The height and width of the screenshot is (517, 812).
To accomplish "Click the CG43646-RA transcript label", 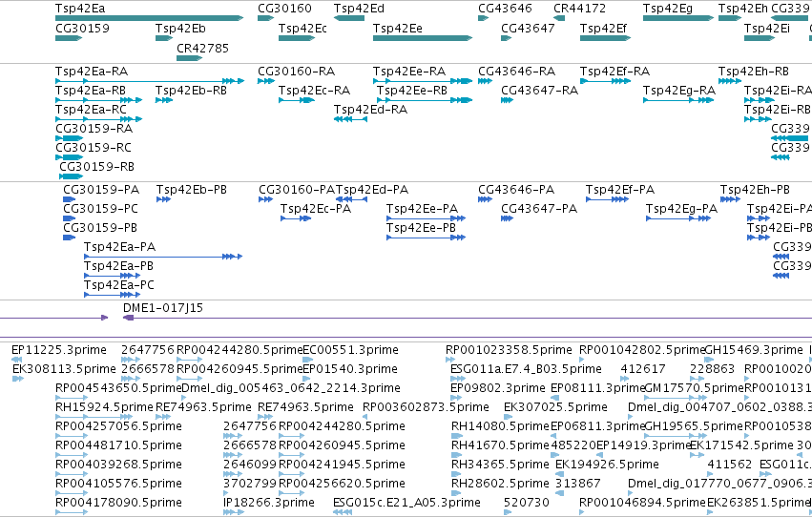I will [517, 72].
